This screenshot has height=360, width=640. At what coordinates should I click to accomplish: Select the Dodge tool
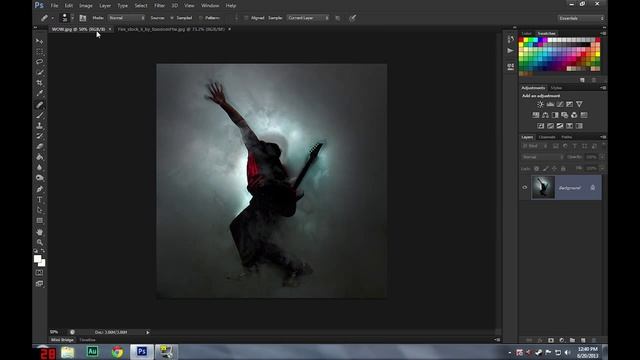pos(40,178)
